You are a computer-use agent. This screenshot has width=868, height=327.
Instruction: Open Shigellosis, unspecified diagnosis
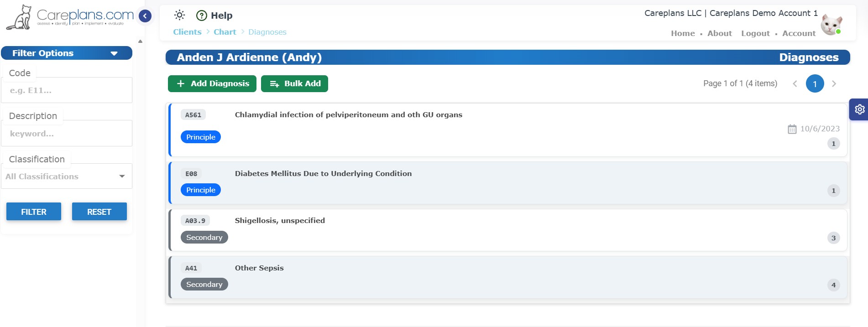pos(508,230)
